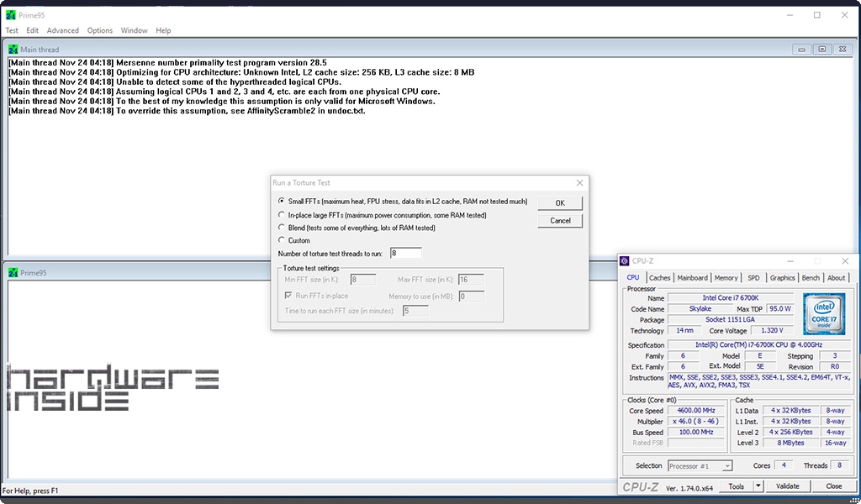Open the Options menu
861x504 pixels.
tap(100, 31)
